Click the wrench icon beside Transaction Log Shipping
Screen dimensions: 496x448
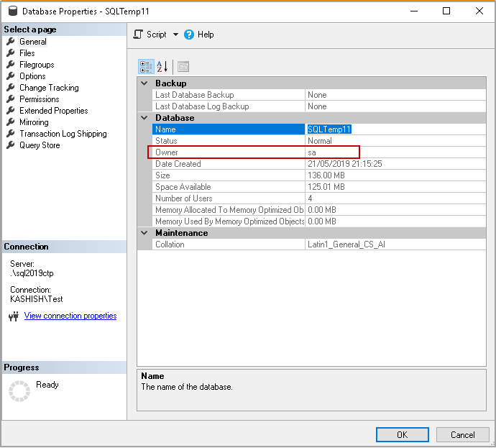[11, 134]
